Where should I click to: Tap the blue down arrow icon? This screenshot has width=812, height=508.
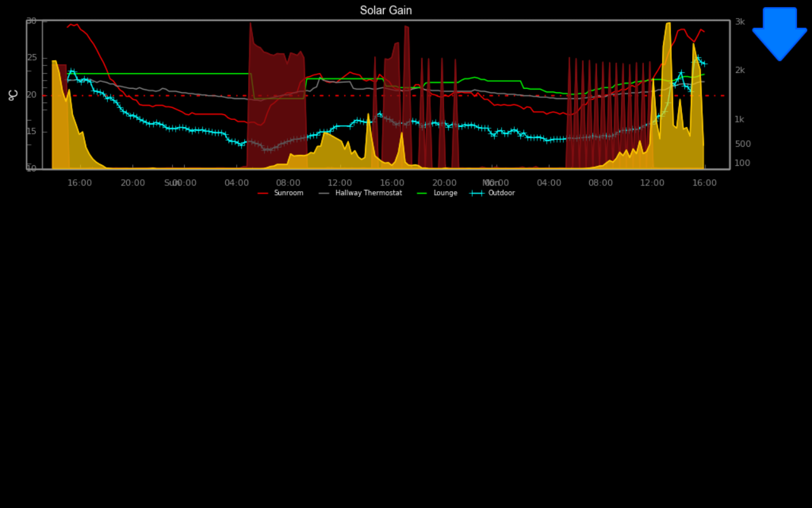(780, 34)
